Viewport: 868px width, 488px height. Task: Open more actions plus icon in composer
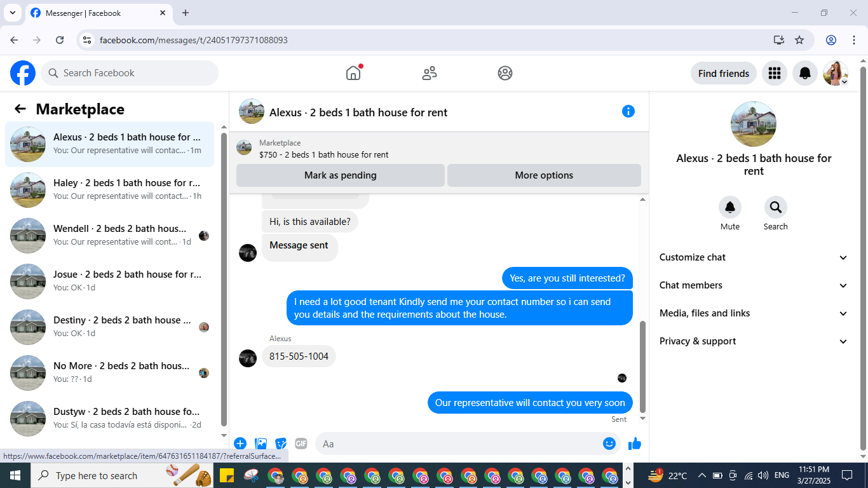coord(240,444)
